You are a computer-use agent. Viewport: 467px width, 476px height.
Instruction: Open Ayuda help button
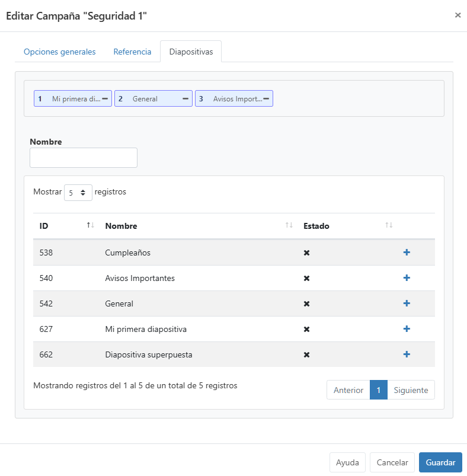click(347, 462)
